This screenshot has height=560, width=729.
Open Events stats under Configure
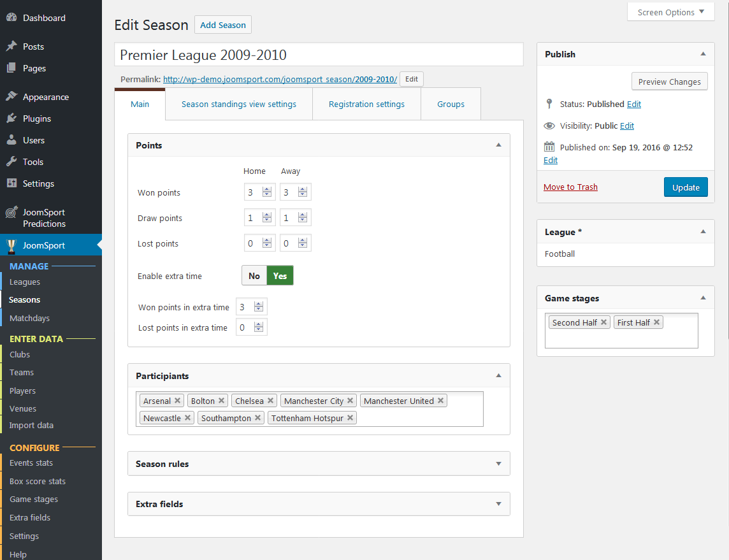pyautogui.click(x=31, y=463)
